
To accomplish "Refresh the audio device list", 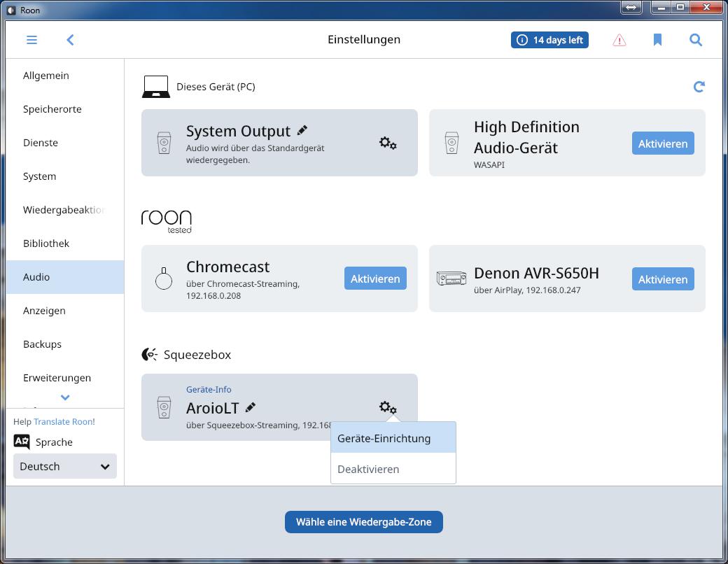I will coord(699,86).
